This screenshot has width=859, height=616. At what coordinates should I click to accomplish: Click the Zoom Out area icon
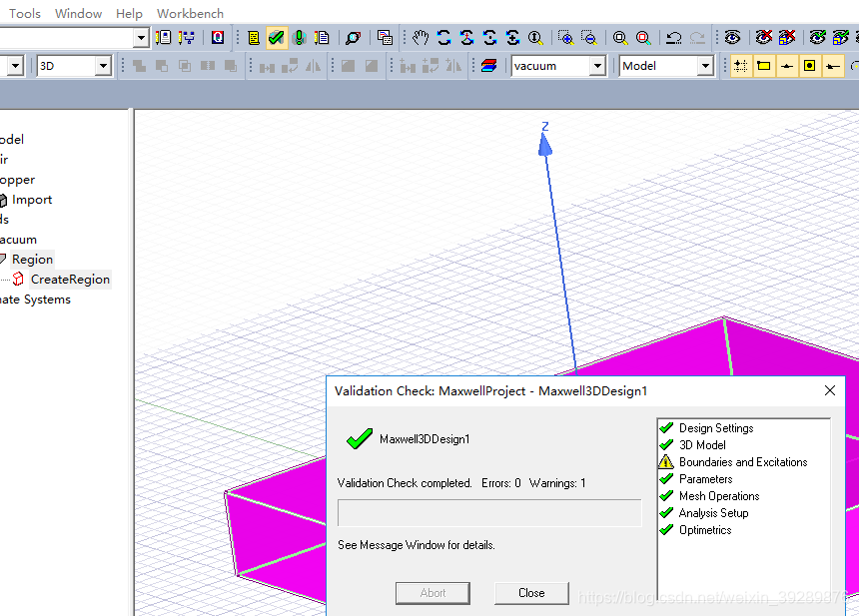(x=589, y=38)
